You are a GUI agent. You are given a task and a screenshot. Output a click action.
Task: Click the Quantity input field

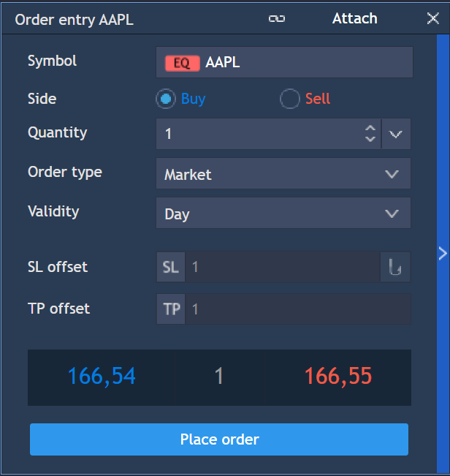259,135
